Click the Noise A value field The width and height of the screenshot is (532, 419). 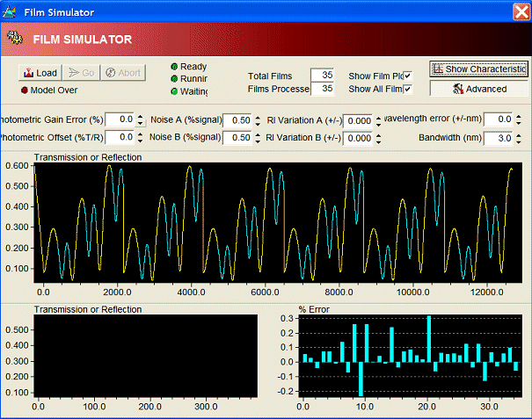237,120
